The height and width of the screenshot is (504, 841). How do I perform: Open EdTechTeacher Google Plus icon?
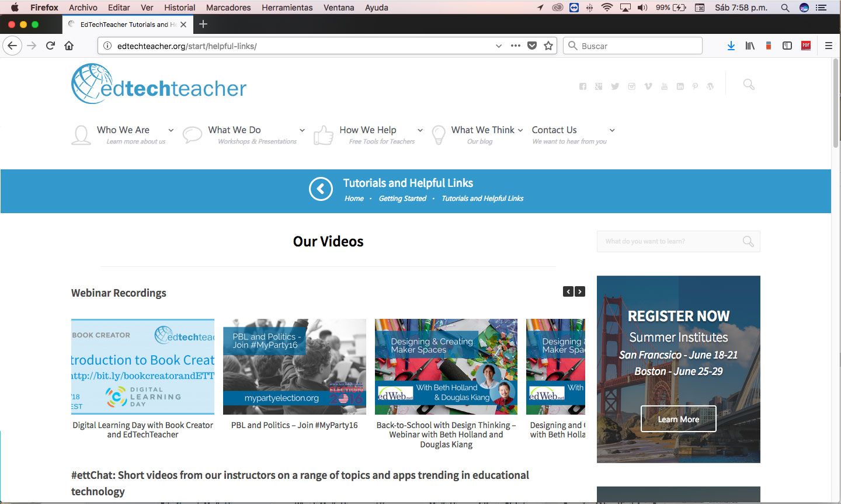tap(599, 86)
